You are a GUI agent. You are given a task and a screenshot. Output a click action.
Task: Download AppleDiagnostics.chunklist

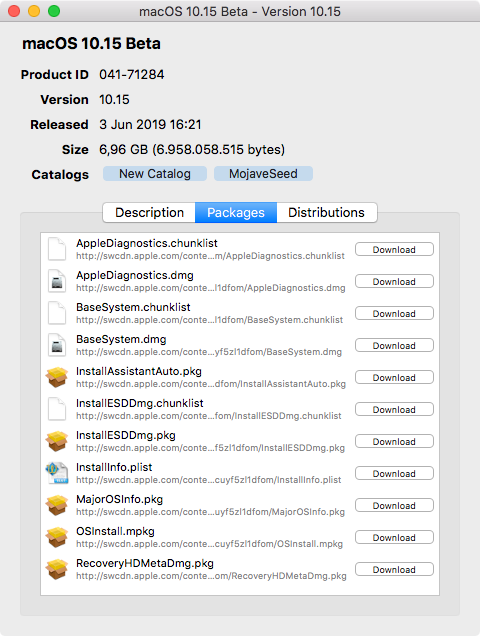[394, 249]
